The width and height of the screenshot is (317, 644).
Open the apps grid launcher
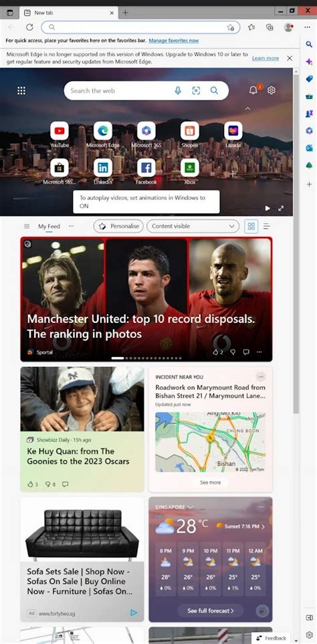click(x=21, y=91)
